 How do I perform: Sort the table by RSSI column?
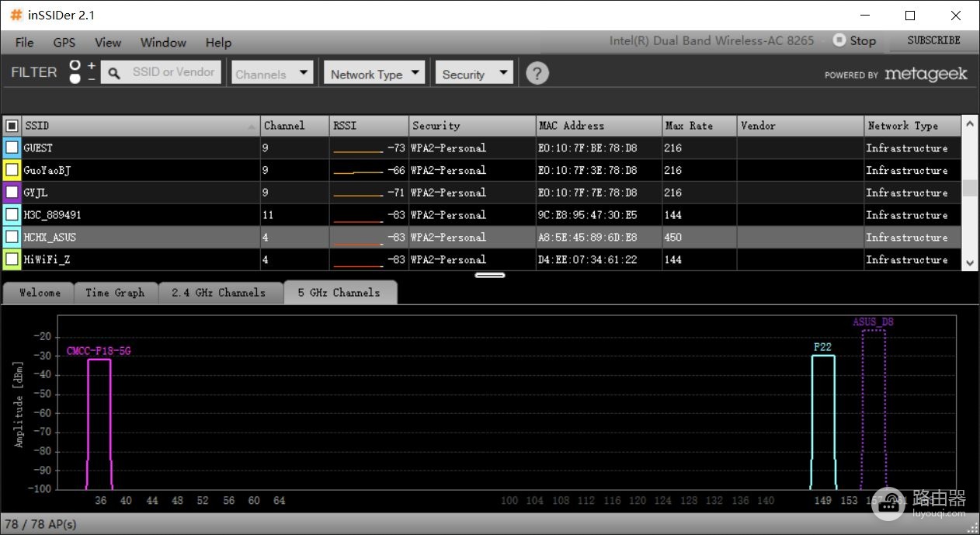pyautogui.click(x=369, y=126)
